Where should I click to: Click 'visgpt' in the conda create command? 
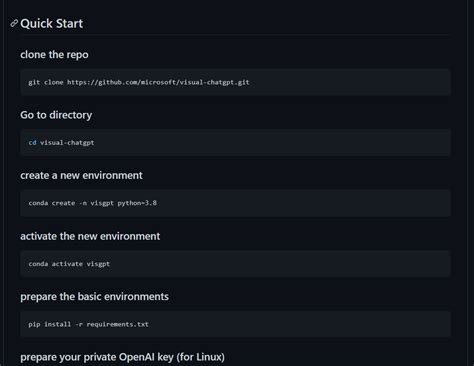[x=102, y=203]
